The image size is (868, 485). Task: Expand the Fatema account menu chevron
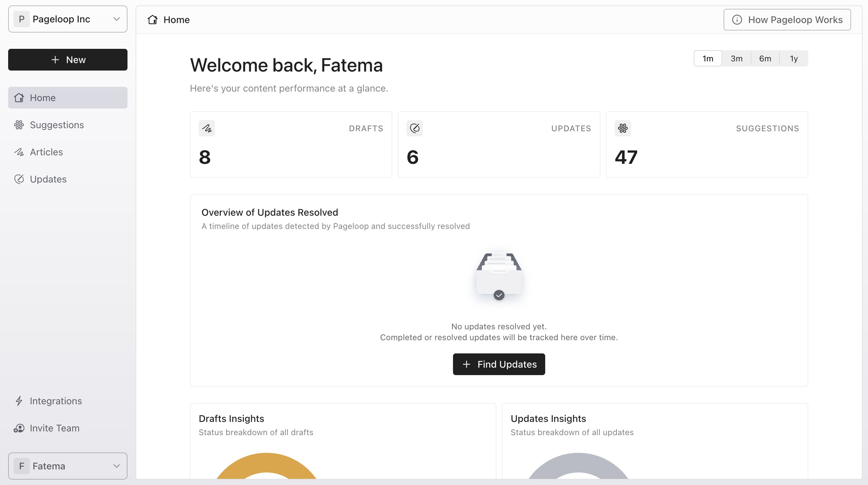[117, 466]
